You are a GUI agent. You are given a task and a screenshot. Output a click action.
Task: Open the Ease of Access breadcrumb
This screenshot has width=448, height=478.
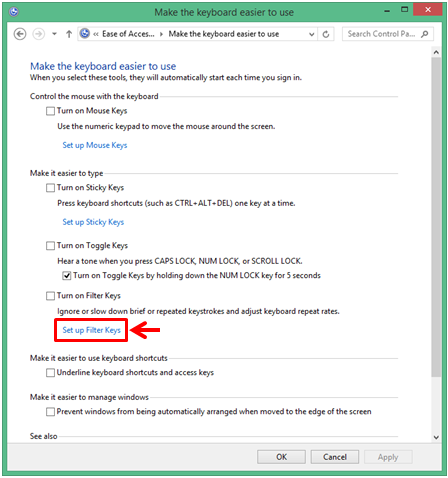point(128,34)
